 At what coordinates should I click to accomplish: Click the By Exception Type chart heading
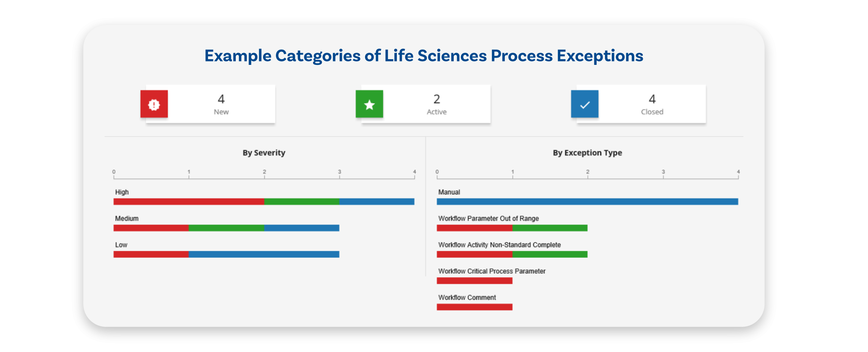588,153
